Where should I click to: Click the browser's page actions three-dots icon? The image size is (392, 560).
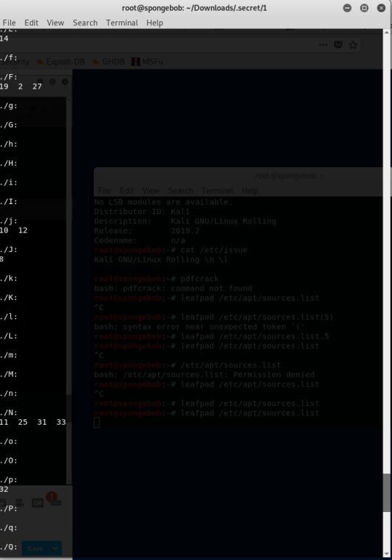(x=323, y=44)
